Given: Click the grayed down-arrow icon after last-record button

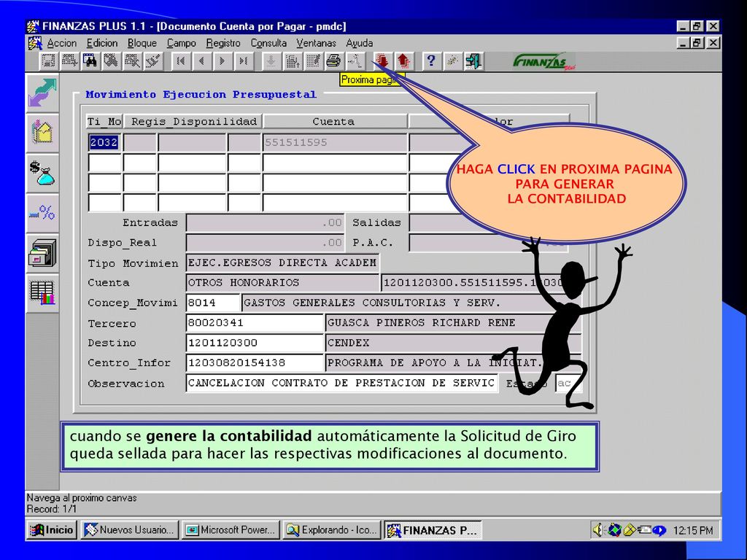Looking at the screenshot, I should click(x=271, y=61).
